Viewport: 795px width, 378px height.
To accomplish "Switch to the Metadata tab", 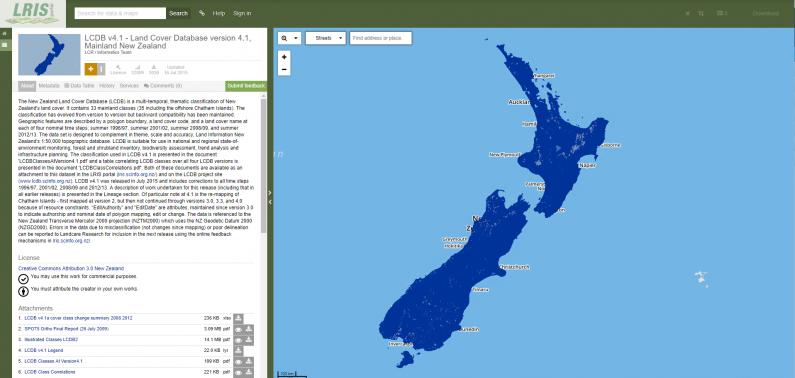I will (49, 86).
